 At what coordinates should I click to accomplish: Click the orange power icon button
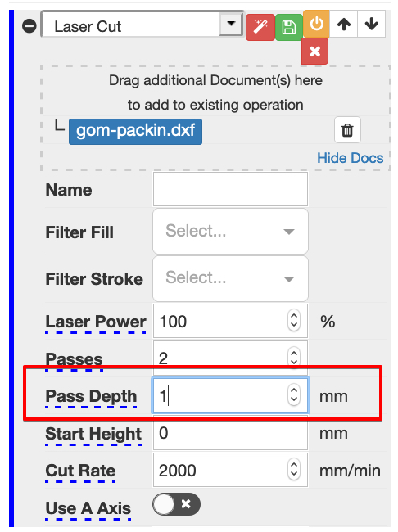[316, 24]
